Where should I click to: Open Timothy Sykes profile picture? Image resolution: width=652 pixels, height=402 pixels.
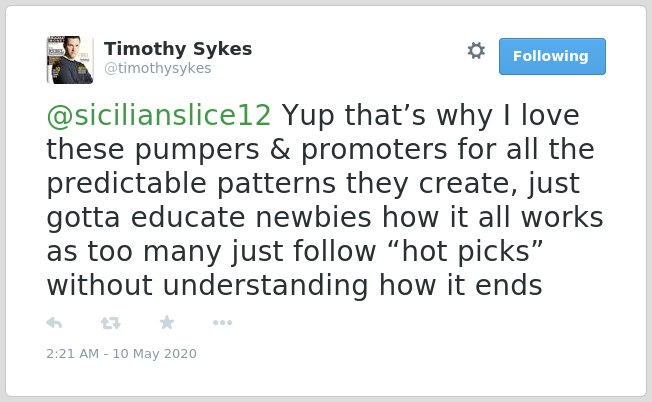pyautogui.click(x=70, y=60)
